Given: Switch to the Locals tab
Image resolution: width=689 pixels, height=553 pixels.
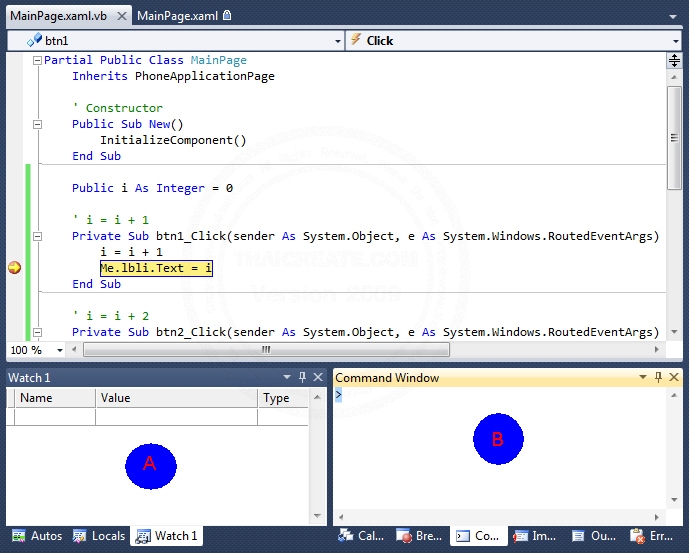Looking at the screenshot, I should [x=99, y=536].
